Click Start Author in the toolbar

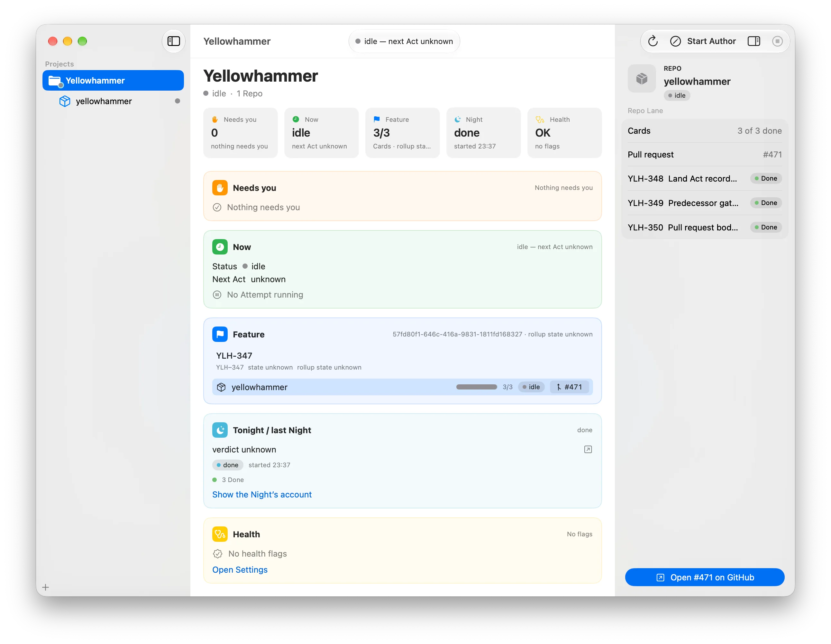[703, 41]
